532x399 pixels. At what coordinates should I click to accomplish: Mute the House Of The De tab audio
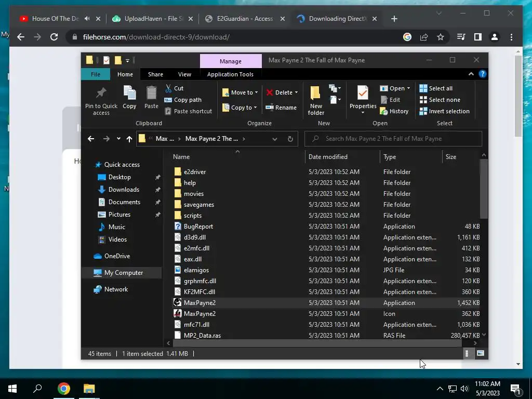pos(87,19)
